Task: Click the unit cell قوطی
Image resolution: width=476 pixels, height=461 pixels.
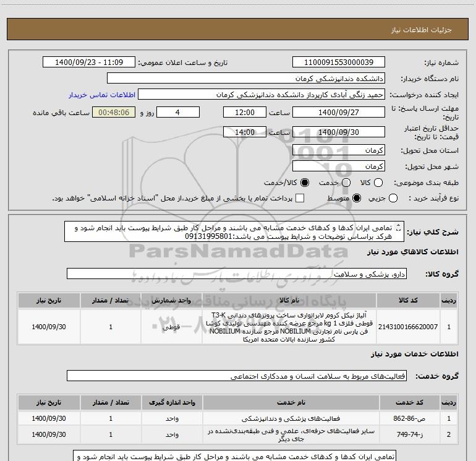Action: pyautogui.click(x=171, y=327)
